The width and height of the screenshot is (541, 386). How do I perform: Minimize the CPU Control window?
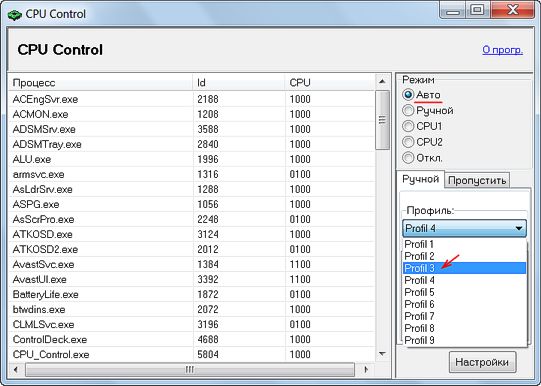(x=453, y=10)
